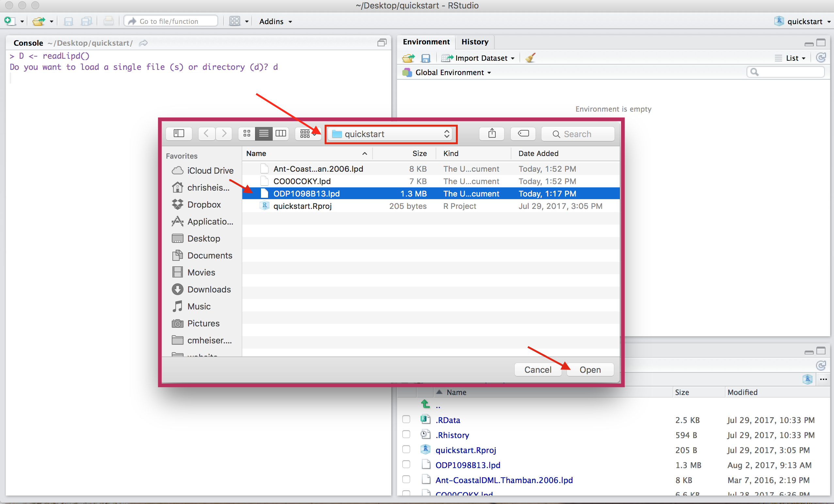This screenshot has width=834, height=504.
Task: Sort by the Name column header
Action: click(x=307, y=153)
